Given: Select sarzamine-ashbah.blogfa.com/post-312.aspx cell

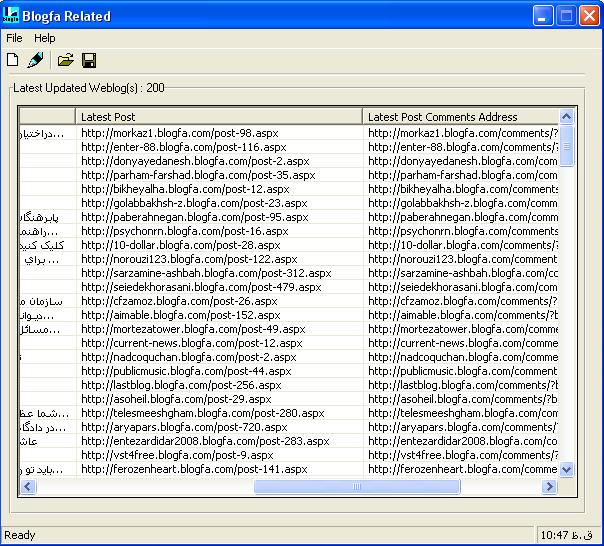Looking at the screenshot, I should click(219, 273).
